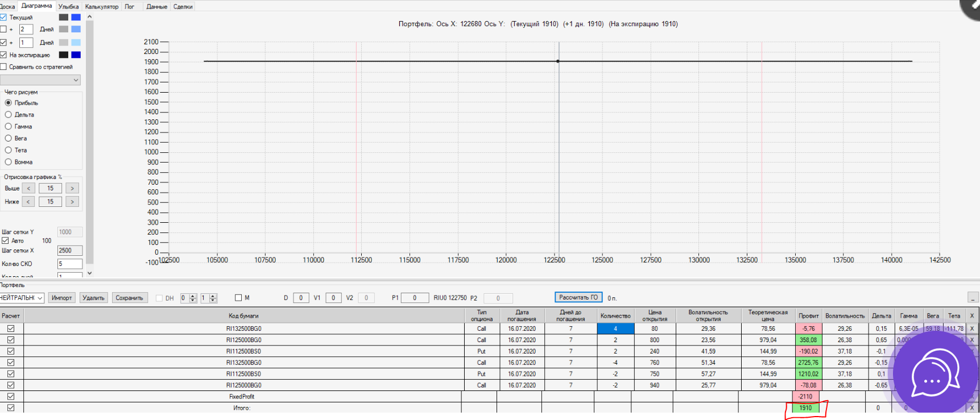Image resolution: width=980 pixels, height=420 pixels.
Task: Click the total profit cell 1910
Action: pyautogui.click(x=805, y=408)
